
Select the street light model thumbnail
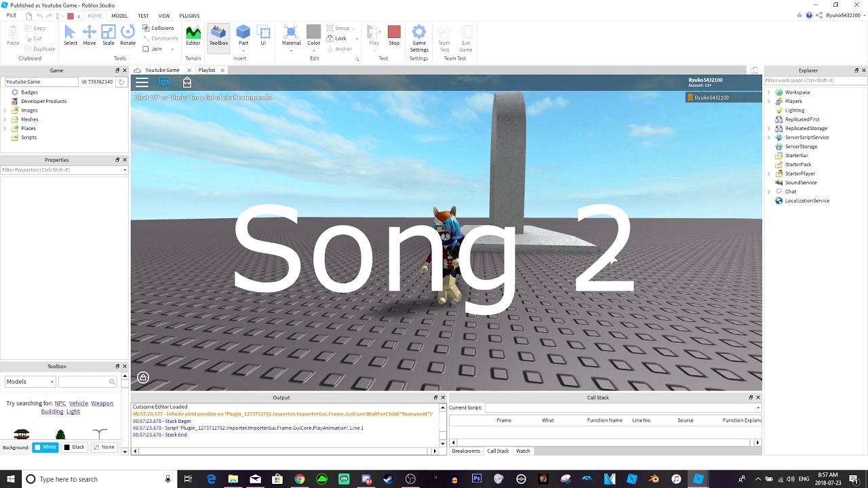coord(100,434)
